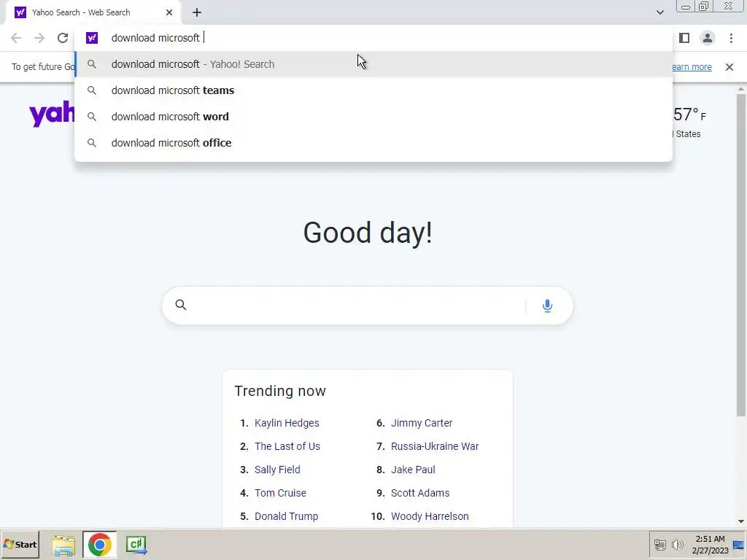Click the Chrome taskbar icon
Image resolution: width=747 pixels, height=560 pixels.
pos(99,545)
